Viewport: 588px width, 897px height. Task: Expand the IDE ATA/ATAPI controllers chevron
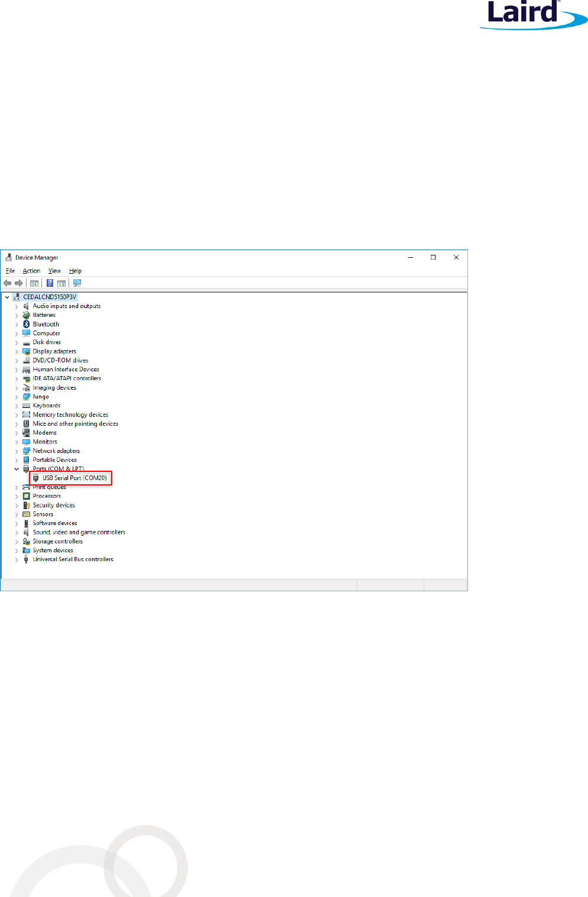(x=17, y=379)
